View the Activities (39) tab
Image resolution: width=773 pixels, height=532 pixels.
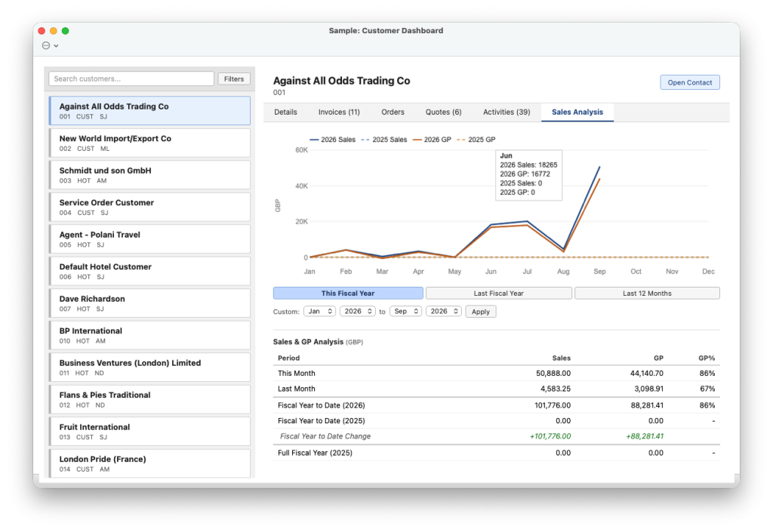507,112
